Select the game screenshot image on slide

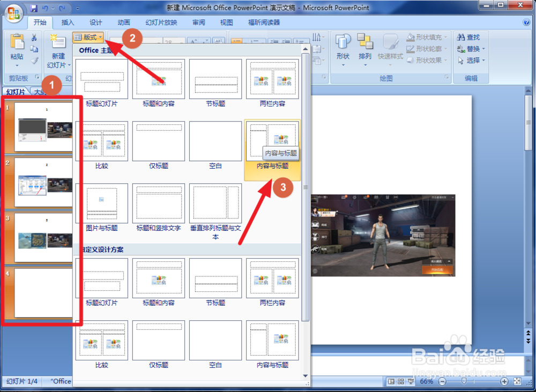(383, 235)
